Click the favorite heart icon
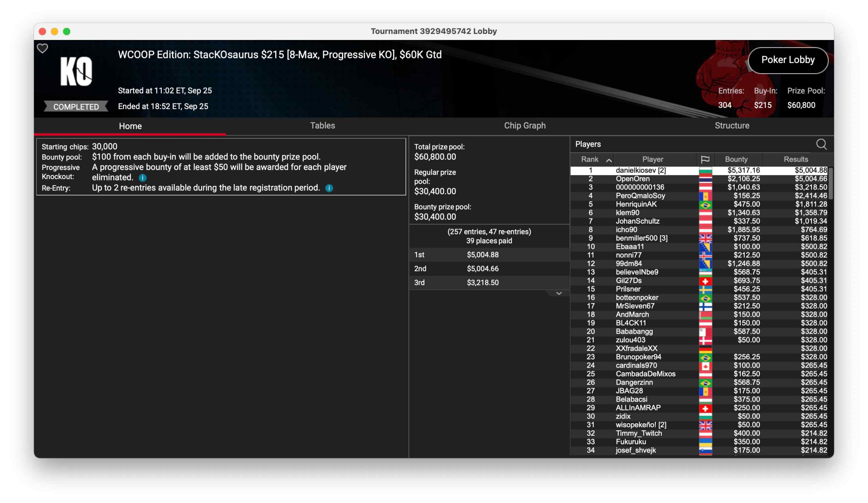This screenshot has width=868, height=503. click(x=42, y=48)
